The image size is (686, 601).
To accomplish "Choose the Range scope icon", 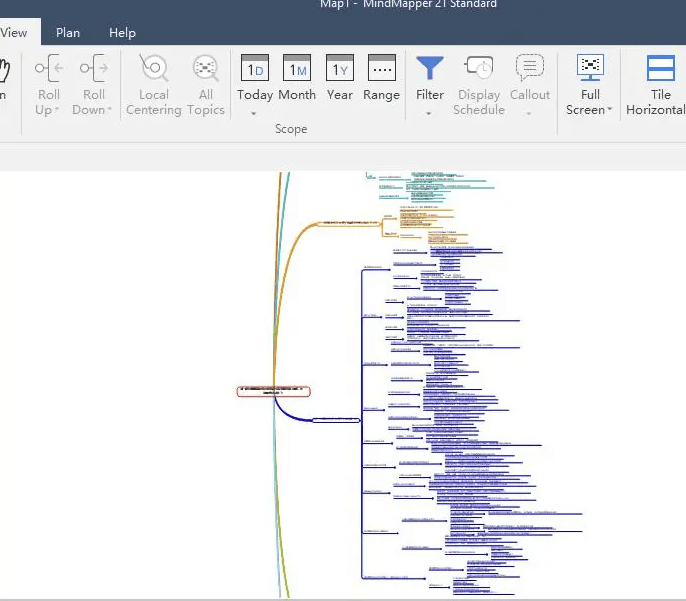I will [x=381, y=69].
